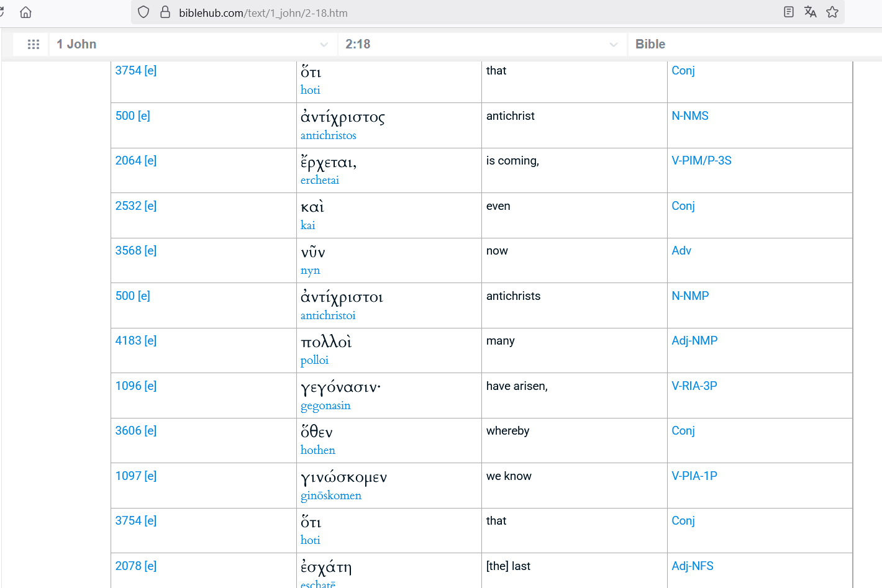Open the grid menu icon beside 1 John
Viewport: 882px width, 588px height.
coord(34,44)
